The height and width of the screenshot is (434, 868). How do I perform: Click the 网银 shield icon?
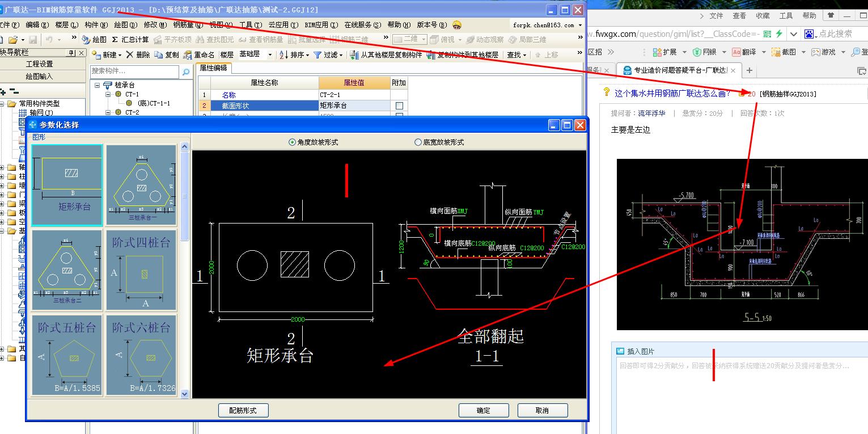pyautogui.click(x=697, y=52)
